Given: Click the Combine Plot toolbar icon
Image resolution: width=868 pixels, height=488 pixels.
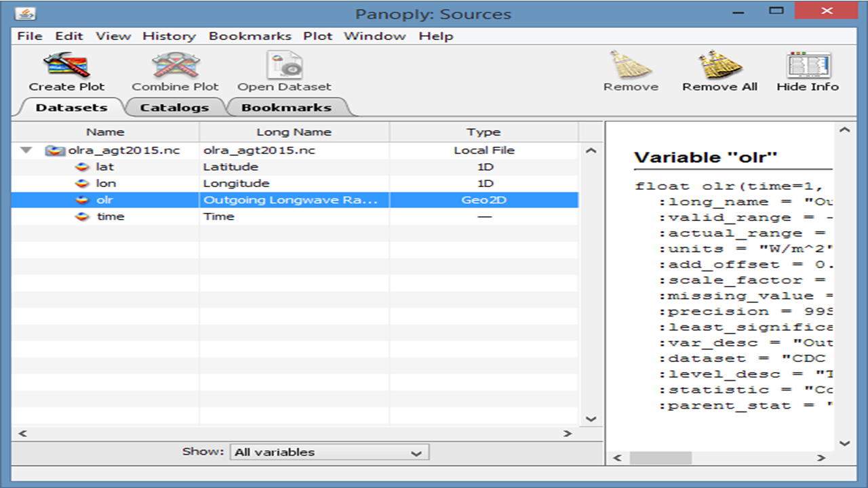Looking at the screenshot, I should tap(175, 66).
